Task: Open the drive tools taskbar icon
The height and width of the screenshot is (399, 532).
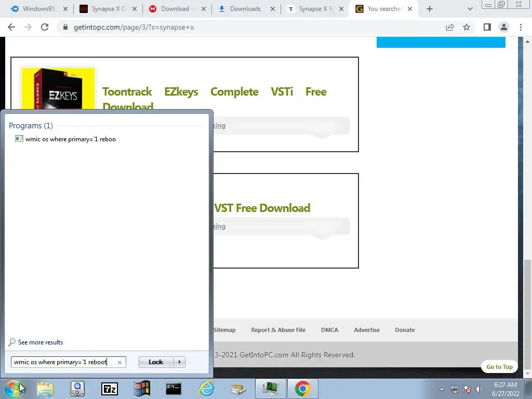Action: pos(238,389)
